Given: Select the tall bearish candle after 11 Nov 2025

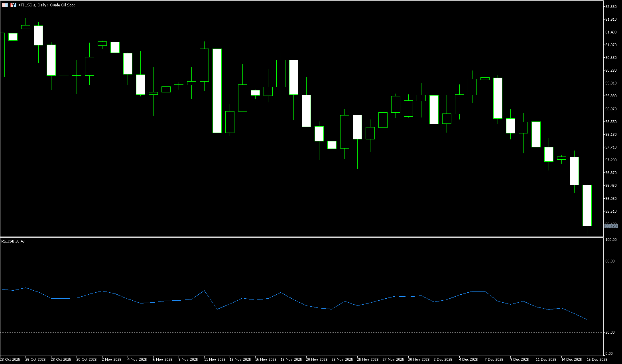Looking at the screenshot, I should tap(217, 90).
